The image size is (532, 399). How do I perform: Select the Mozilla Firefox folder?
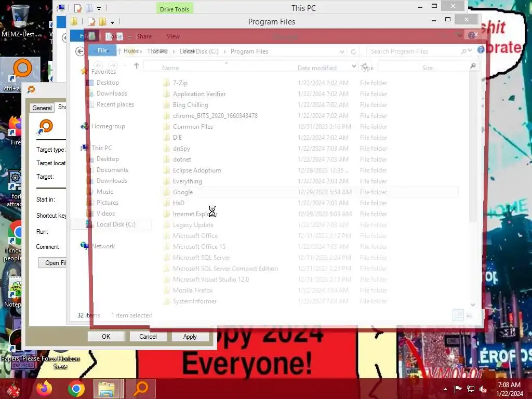click(x=193, y=290)
